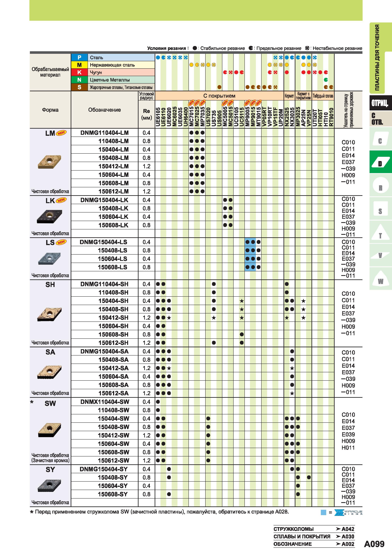Click the LM chipbreaker insert image
The width and height of the screenshot is (392, 555).
[49, 162]
